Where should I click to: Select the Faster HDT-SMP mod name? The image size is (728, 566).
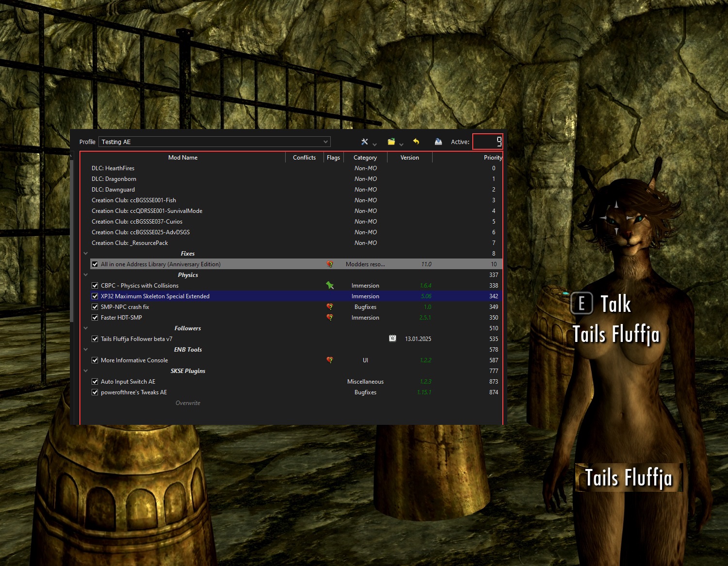point(121,318)
